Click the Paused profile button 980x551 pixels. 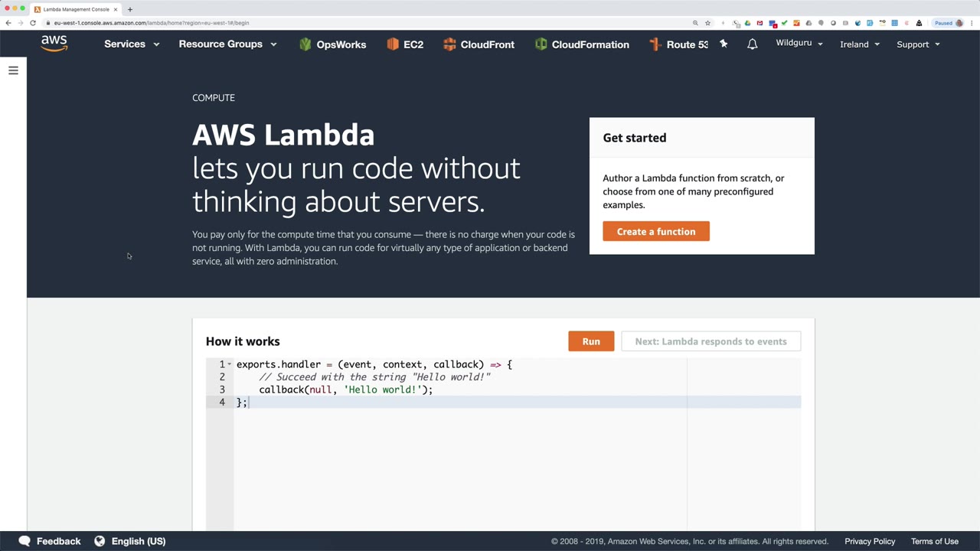949,23
